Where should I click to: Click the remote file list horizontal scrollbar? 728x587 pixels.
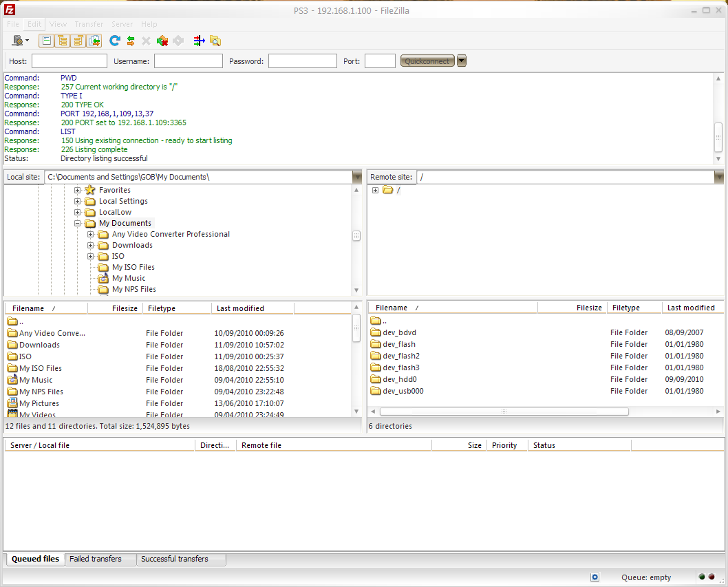[504, 412]
